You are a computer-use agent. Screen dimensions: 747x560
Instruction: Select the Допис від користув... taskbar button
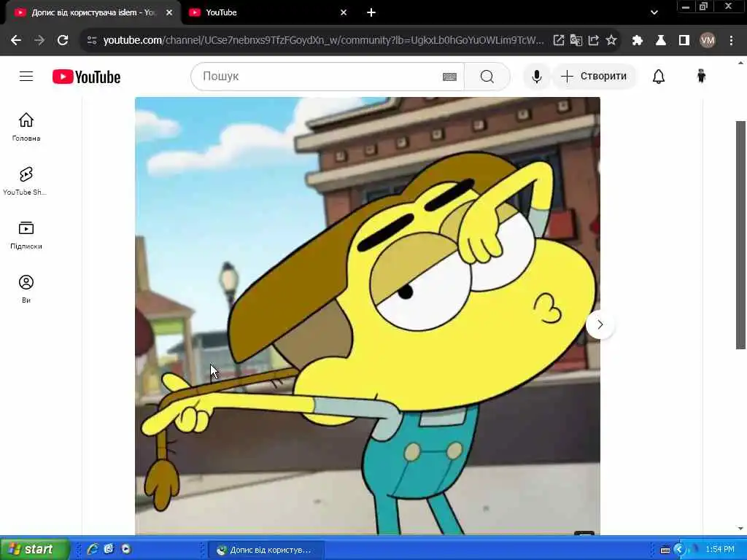click(x=267, y=550)
